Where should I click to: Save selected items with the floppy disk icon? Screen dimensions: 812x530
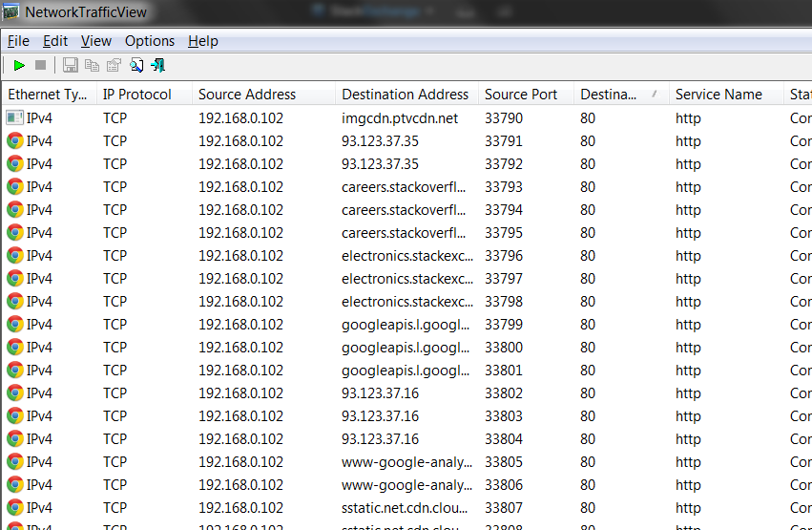pos(70,65)
